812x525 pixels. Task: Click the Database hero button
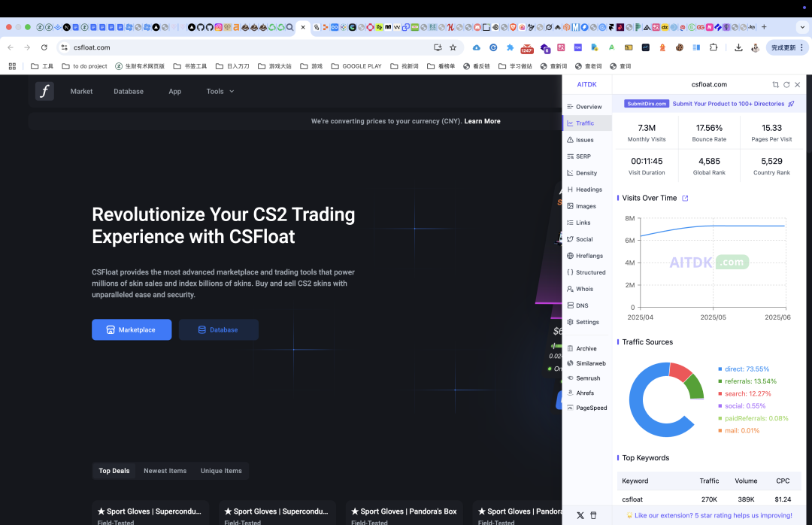pos(219,329)
